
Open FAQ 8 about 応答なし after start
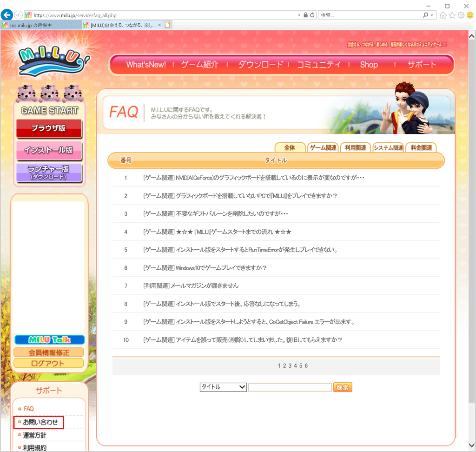[x=222, y=304]
